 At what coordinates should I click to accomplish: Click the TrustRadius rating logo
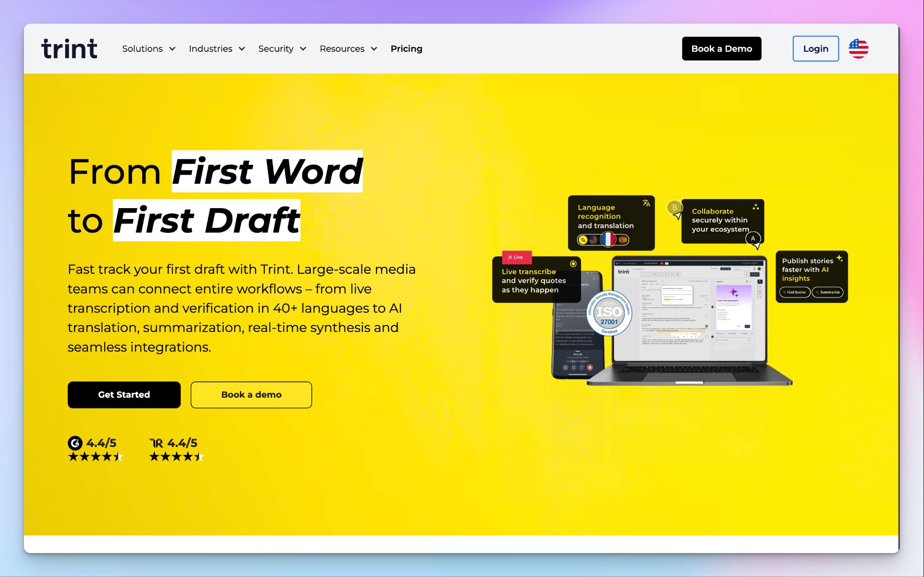[156, 443]
